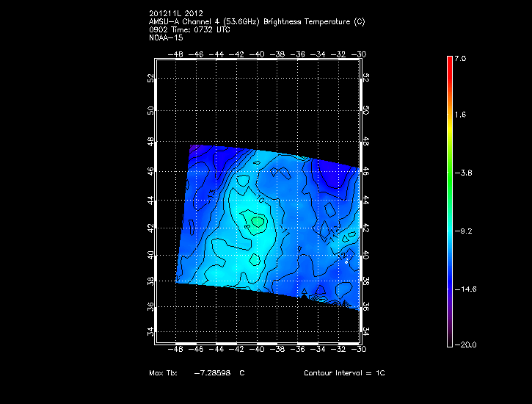Image resolution: width=532 pixels, height=404 pixels.
Task: Click the -40 longitude label on bottom axis
Action: click(258, 350)
